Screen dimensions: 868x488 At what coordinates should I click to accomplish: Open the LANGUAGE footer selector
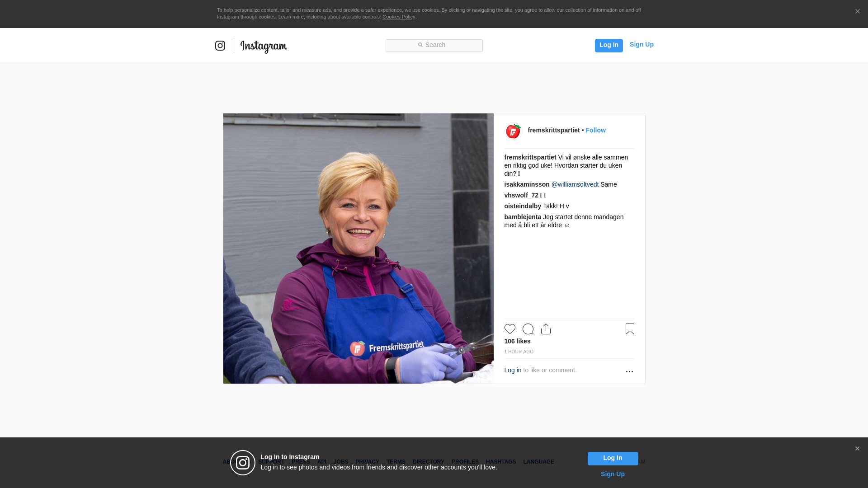(538, 462)
